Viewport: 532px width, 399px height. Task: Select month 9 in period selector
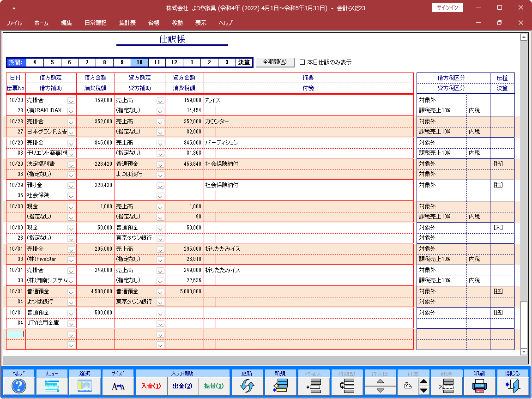tap(122, 62)
